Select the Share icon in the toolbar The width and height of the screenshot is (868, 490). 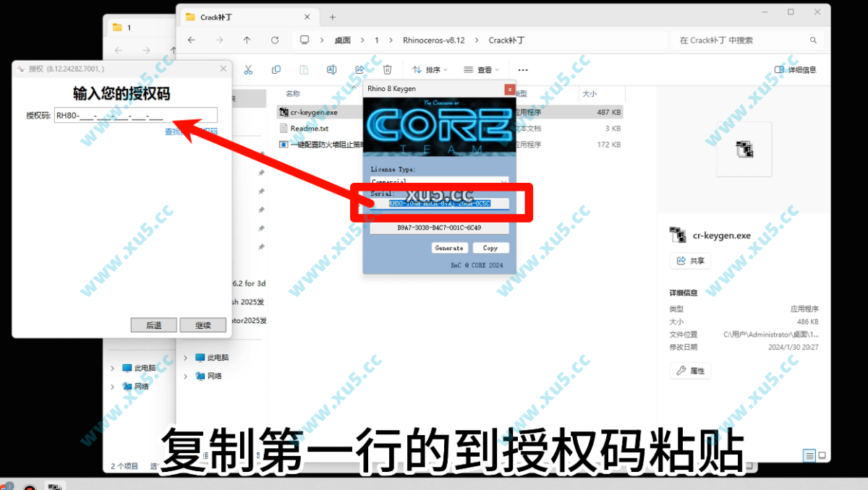pyautogui.click(x=359, y=69)
